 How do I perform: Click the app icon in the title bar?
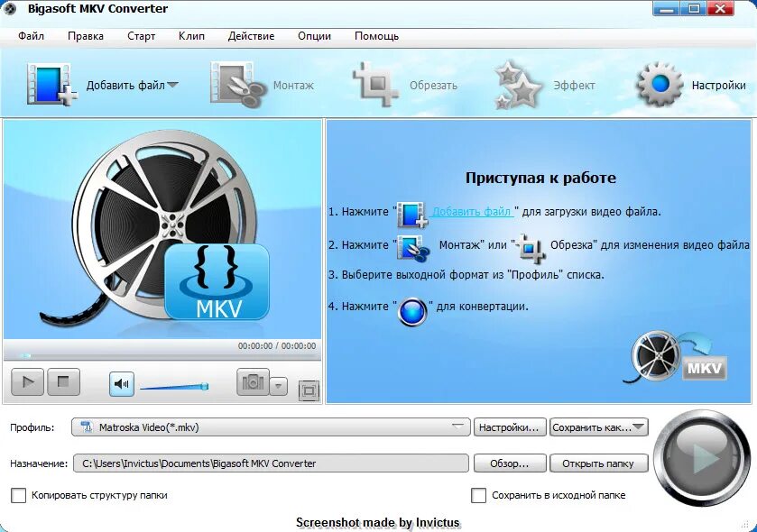click(10, 9)
